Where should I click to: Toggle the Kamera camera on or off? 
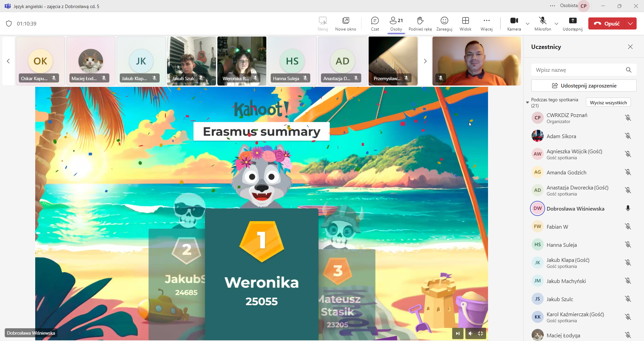click(x=514, y=24)
